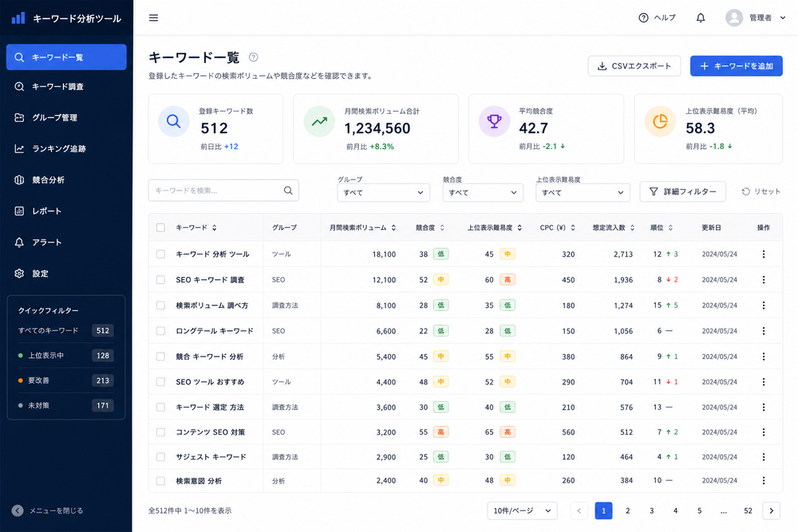Open actions menu for サジェスト キーワード row
This screenshot has width=798, height=532.
tap(764, 457)
